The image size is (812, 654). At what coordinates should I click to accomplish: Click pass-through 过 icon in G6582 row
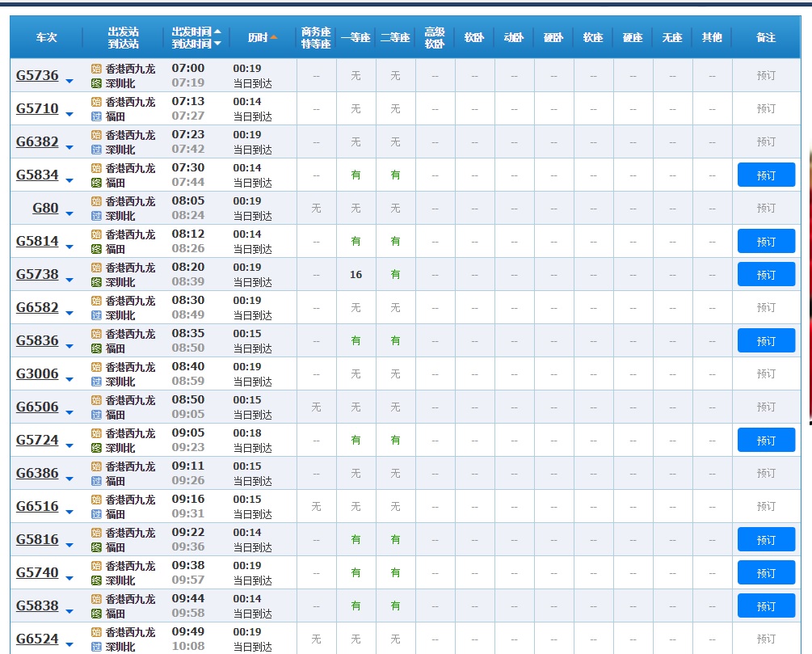coord(96,315)
